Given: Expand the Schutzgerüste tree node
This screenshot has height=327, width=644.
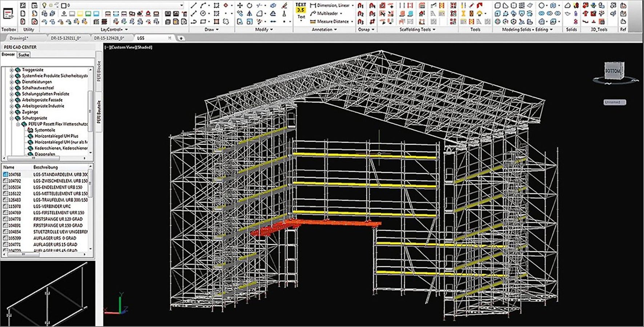Looking at the screenshot, I should pos(12,118).
